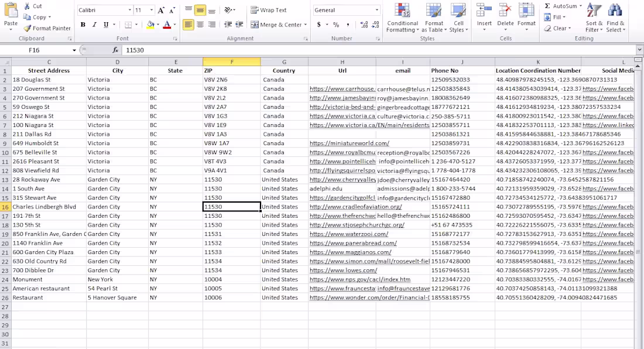644x349 pixels.
Task: Click the Merge & Center icon
Action: click(255, 24)
